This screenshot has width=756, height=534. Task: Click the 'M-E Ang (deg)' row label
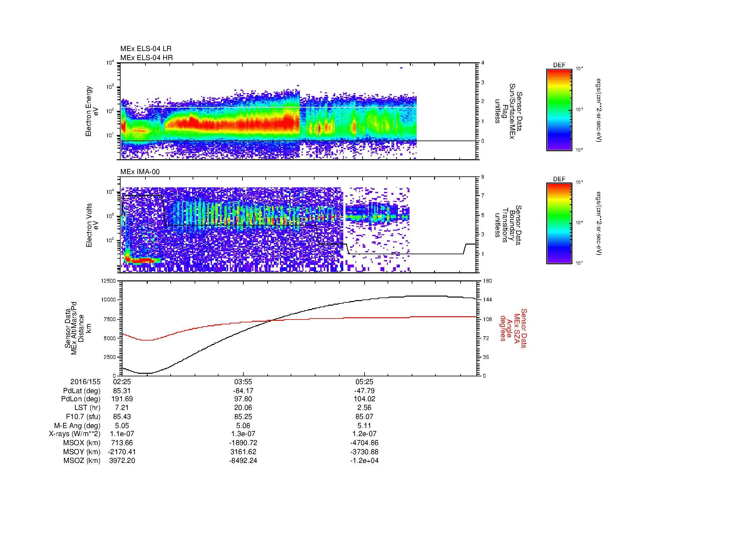(77, 425)
